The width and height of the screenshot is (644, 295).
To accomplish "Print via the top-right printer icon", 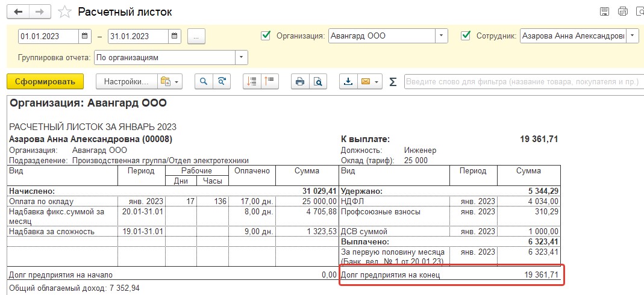I will (x=623, y=11).
